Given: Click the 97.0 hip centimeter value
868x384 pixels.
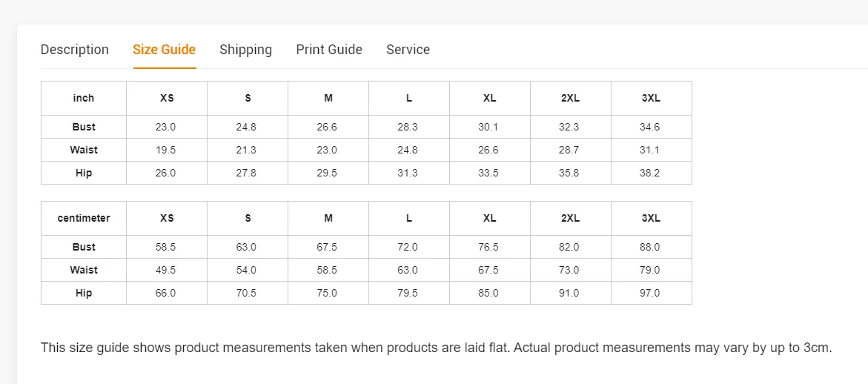Looking at the screenshot, I should pyautogui.click(x=652, y=293).
